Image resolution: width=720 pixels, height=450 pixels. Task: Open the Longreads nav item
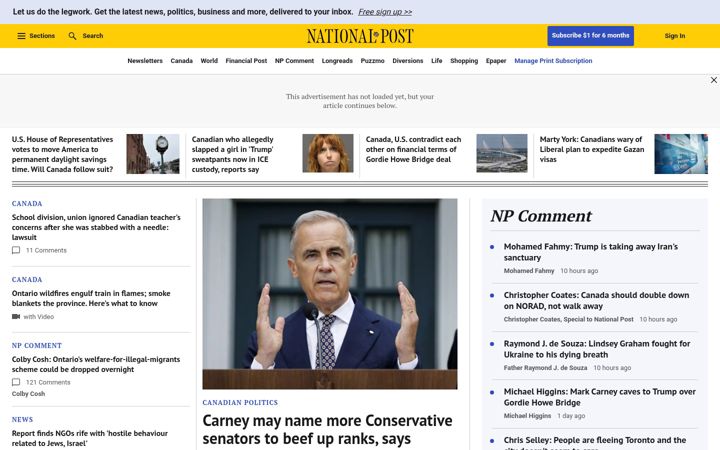[337, 61]
